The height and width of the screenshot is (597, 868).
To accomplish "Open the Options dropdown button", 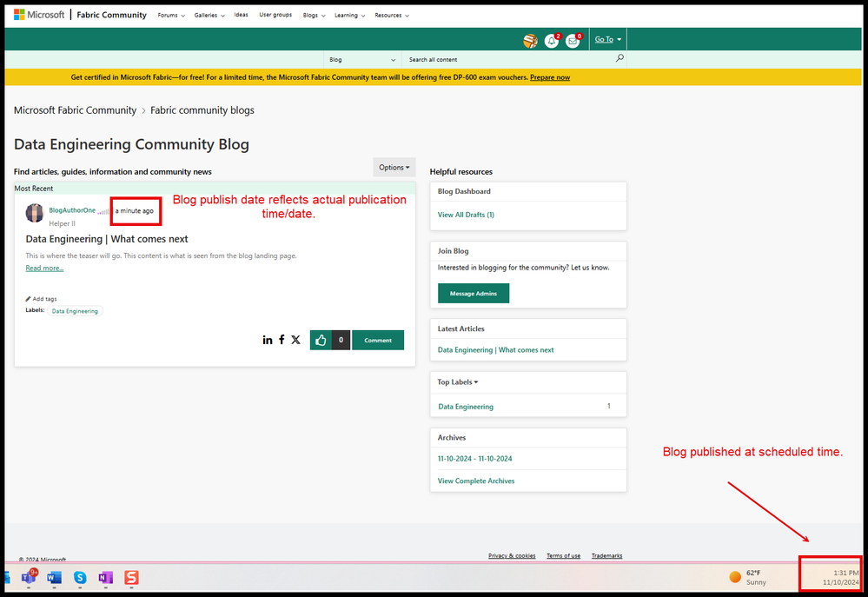I will point(394,167).
